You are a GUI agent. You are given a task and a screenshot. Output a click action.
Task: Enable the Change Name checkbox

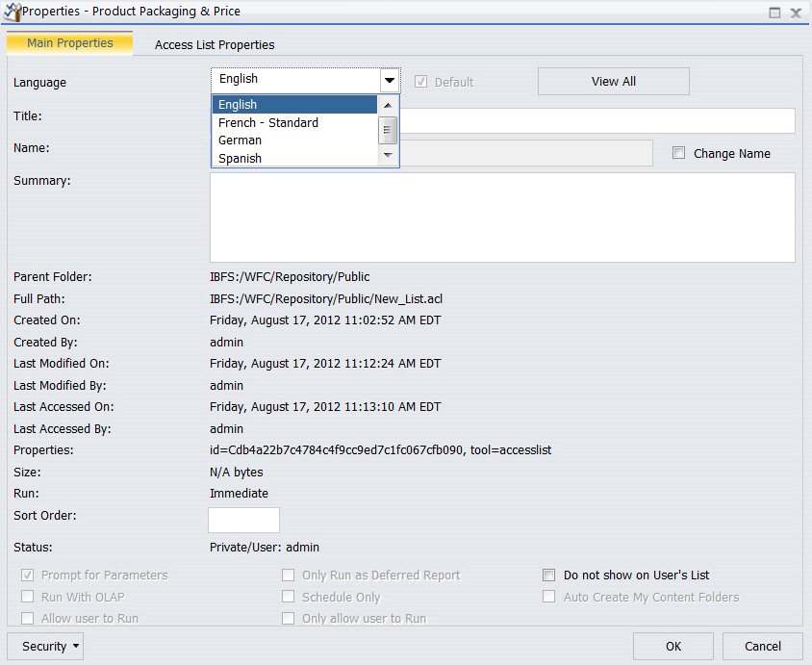679,153
